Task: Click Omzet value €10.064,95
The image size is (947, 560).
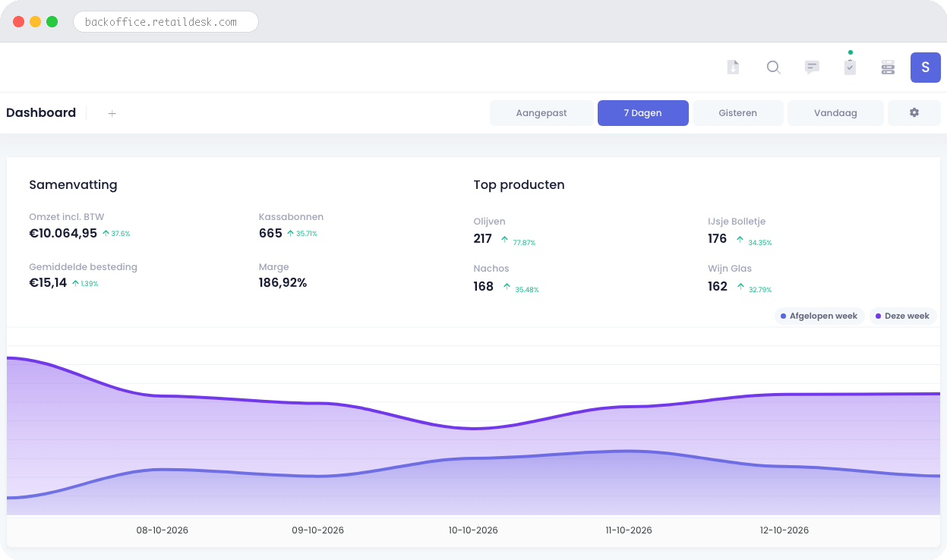Action: point(63,233)
